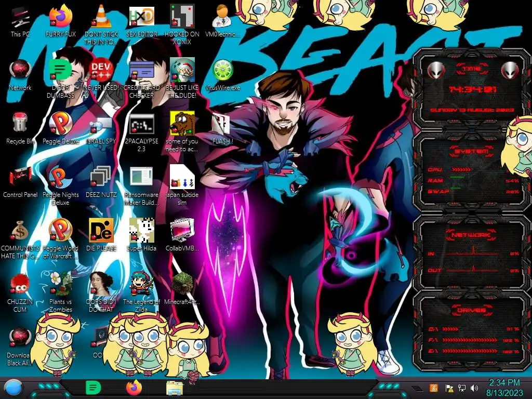The width and height of the screenshot is (532, 399).
Task: Click the SWAP usage row
Action: (473, 191)
